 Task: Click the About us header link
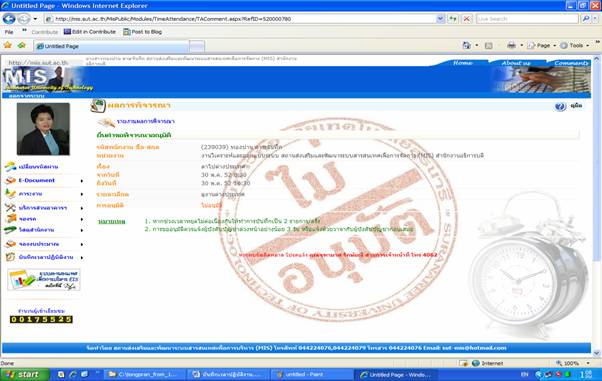click(x=516, y=63)
